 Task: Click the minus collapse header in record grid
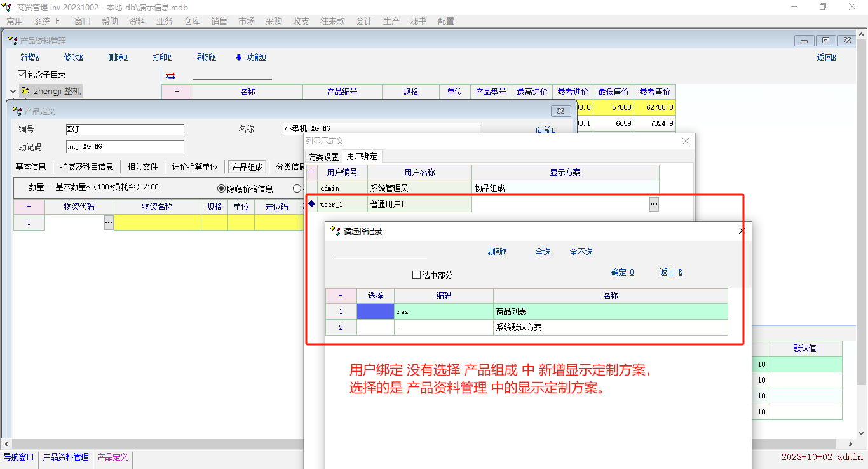click(x=341, y=296)
